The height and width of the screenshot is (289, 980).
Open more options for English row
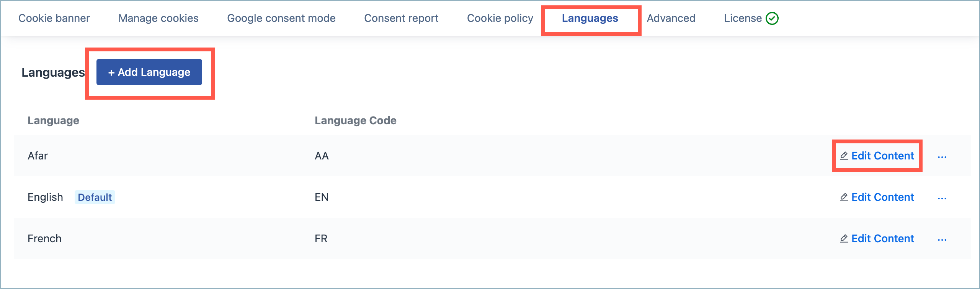[x=942, y=198]
